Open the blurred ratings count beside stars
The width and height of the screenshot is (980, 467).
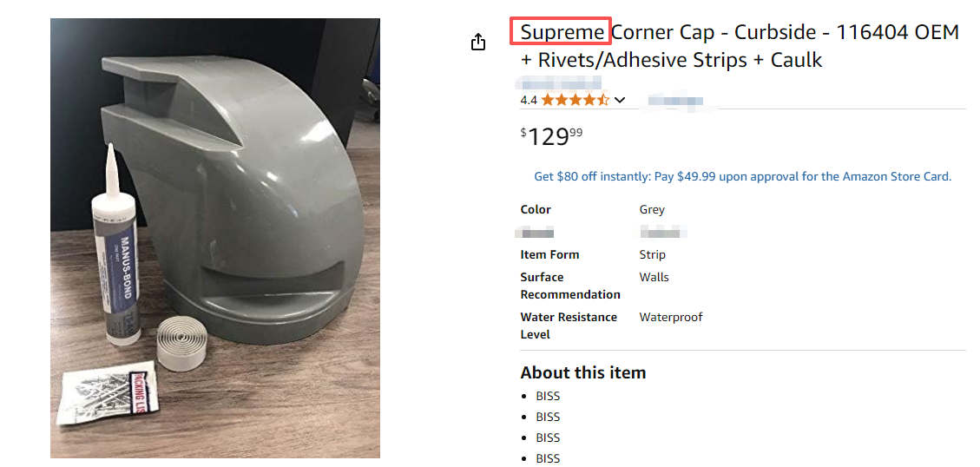point(675,100)
